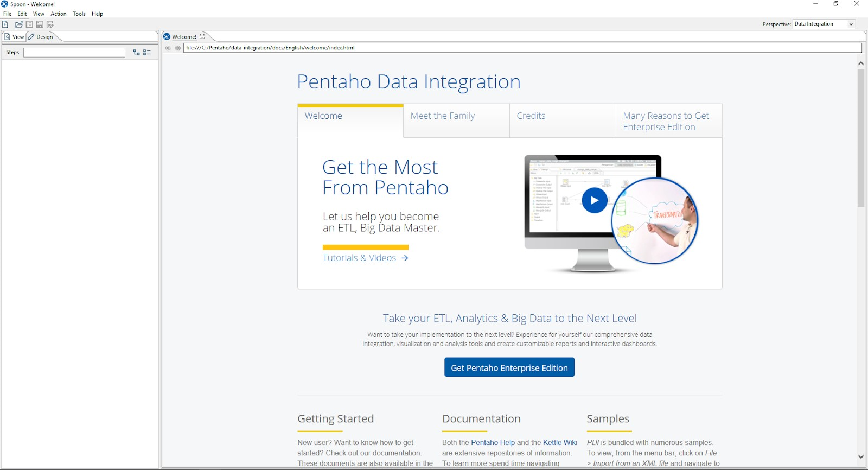The image size is (868, 470).
Task: Click the Spoon application icon in title bar
Action: pos(5,4)
